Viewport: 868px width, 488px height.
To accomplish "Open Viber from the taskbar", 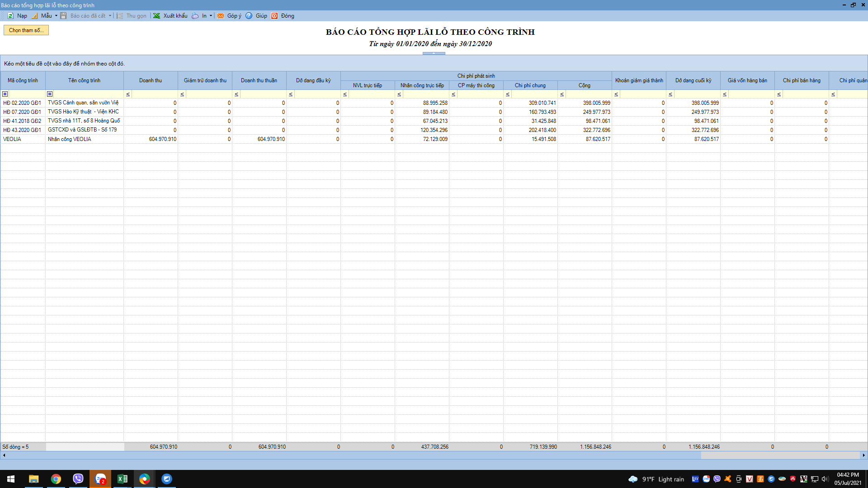I will (x=78, y=479).
